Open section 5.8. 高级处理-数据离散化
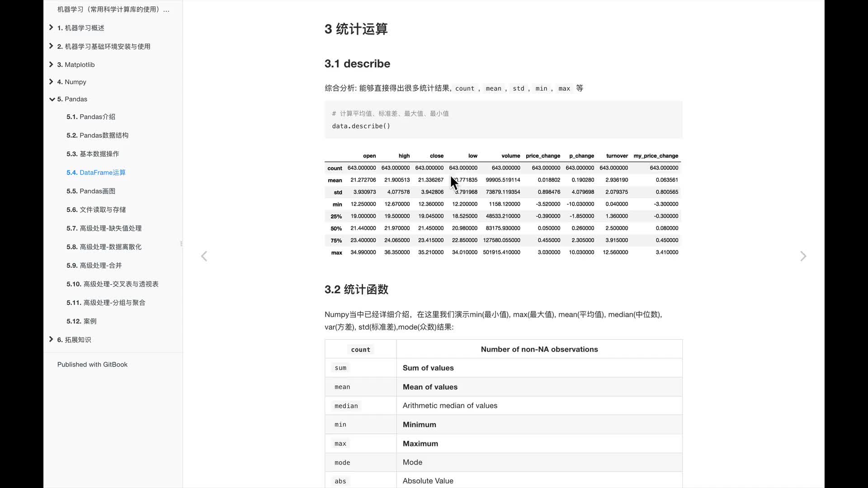 [104, 247]
